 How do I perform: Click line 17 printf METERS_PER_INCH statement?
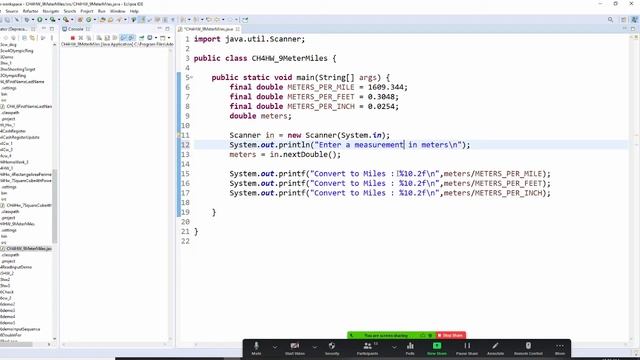(390, 193)
